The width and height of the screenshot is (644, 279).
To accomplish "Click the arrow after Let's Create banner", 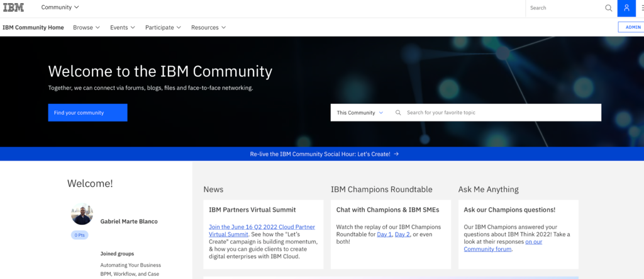I will (x=396, y=154).
